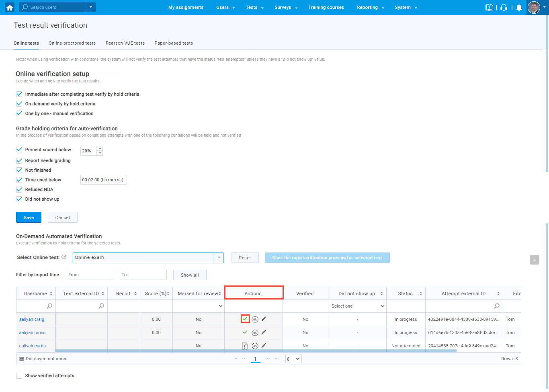
Task: Click the headset support icon
Action: pyautogui.click(x=504, y=8)
